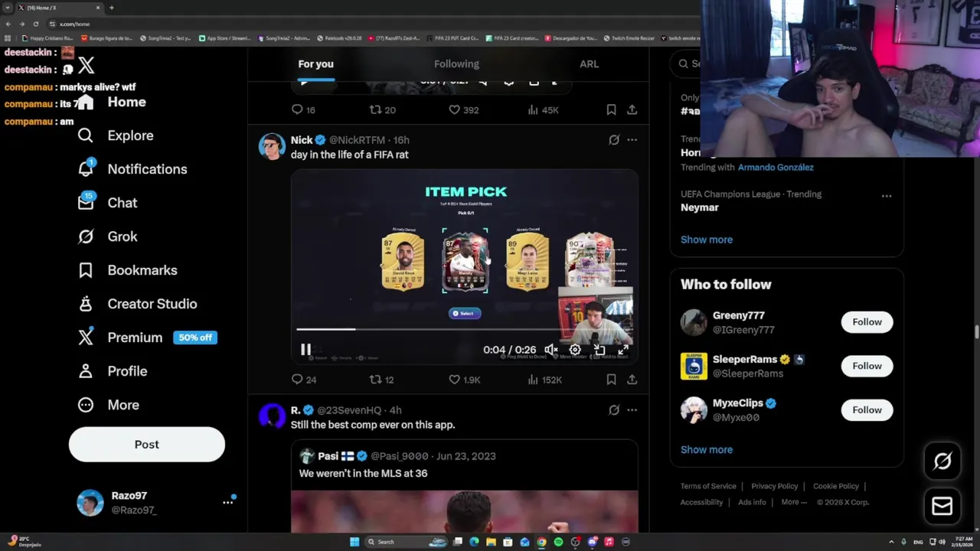The image size is (980, 551).
Task: Open the More sidebar menu
Action: click(x=108, y=405)
